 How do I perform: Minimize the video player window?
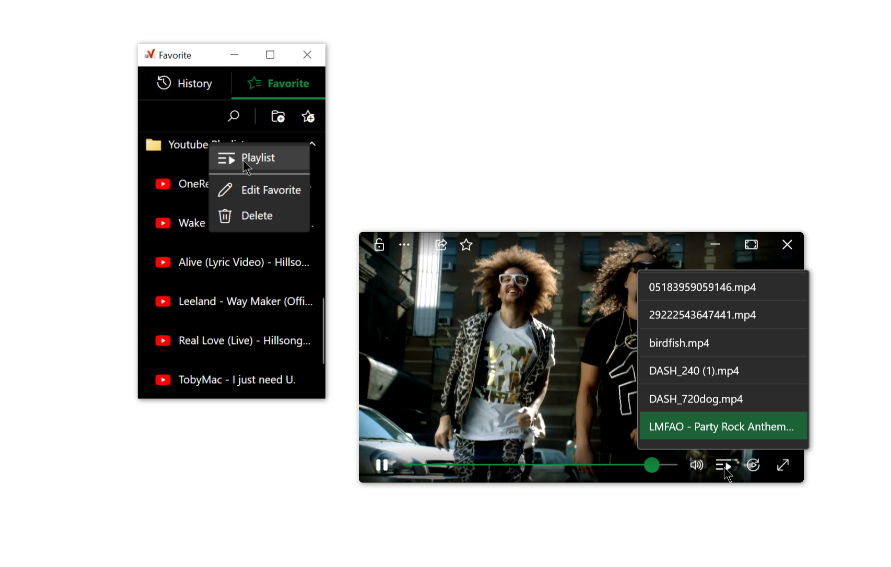715,244
